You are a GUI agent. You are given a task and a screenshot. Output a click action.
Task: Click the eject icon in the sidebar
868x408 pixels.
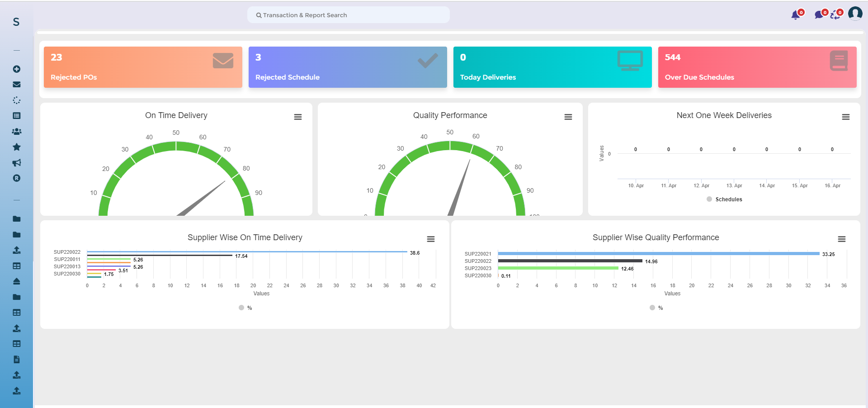point(17,281)
